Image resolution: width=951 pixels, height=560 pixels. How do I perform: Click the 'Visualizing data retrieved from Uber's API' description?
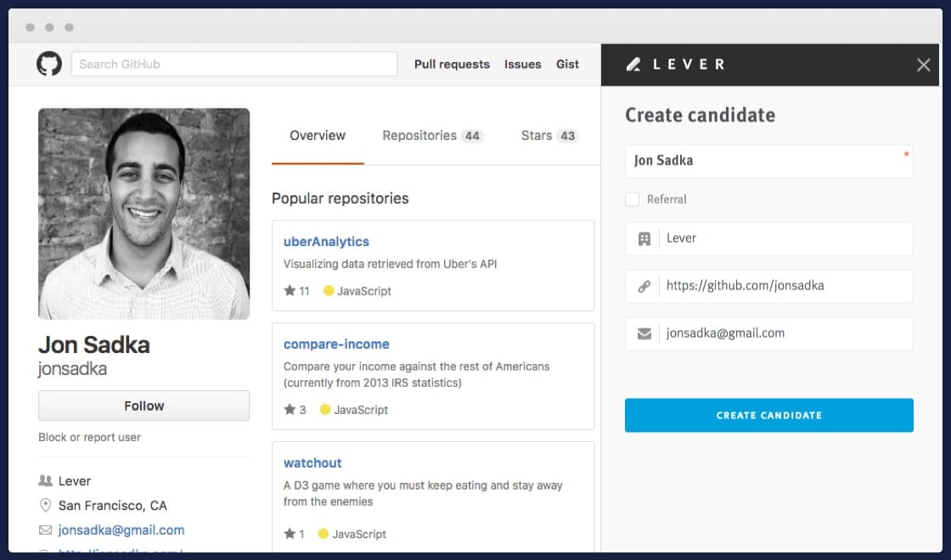pos(390,264)
